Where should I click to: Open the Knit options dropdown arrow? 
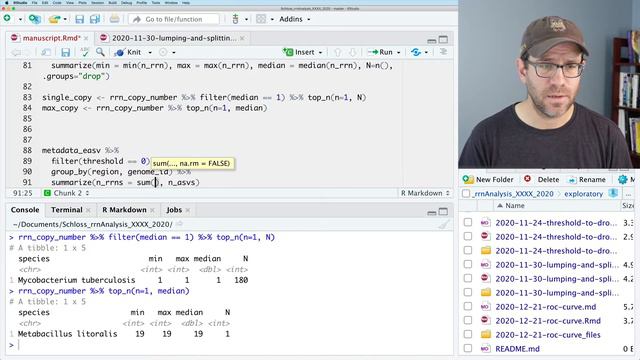coord(150,52)
